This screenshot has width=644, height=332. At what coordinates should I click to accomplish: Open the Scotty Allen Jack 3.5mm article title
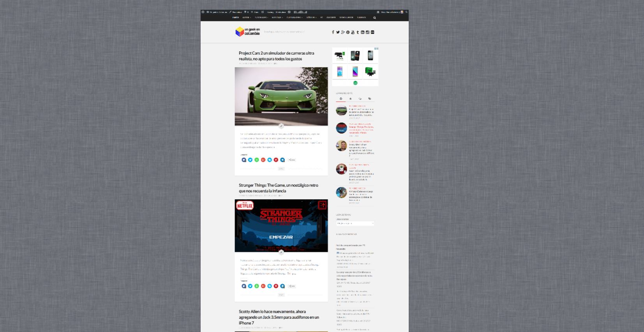[279, 317]
